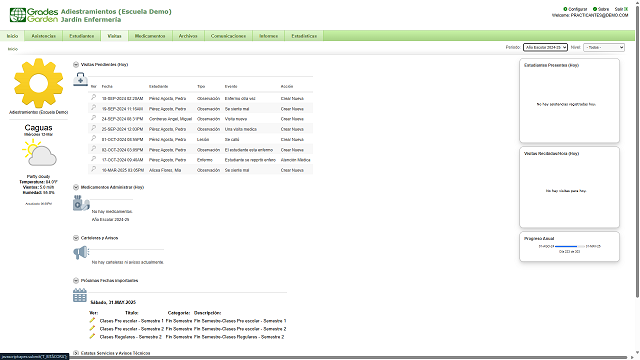View Contreras Angel, Miguel visit magnifier icon
This screenshot has width=640, height=360.
[93, 118]
